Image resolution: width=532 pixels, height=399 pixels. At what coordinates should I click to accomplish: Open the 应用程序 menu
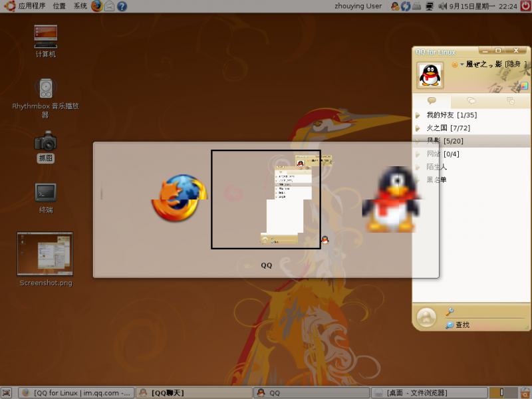click(x=31, y=6)
